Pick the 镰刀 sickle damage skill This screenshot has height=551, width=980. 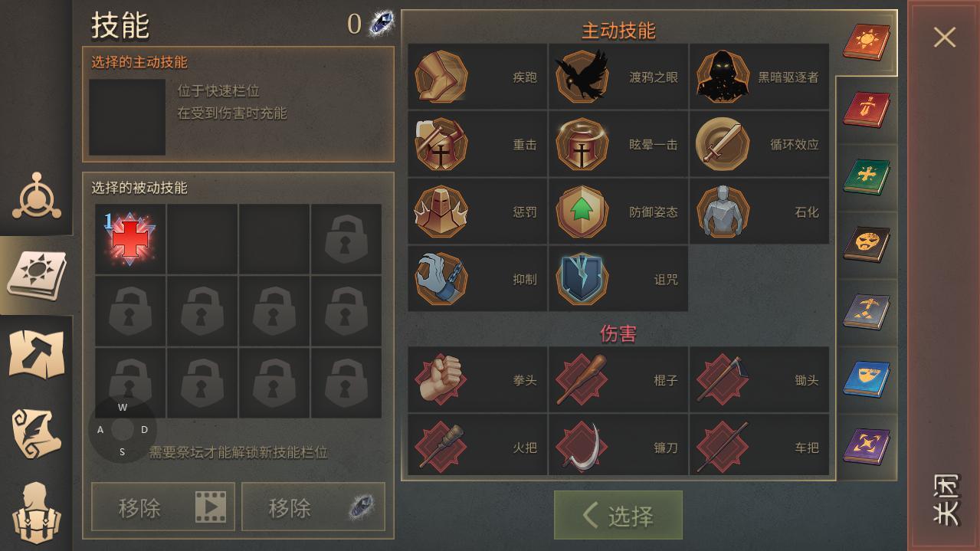coord(618,447)
